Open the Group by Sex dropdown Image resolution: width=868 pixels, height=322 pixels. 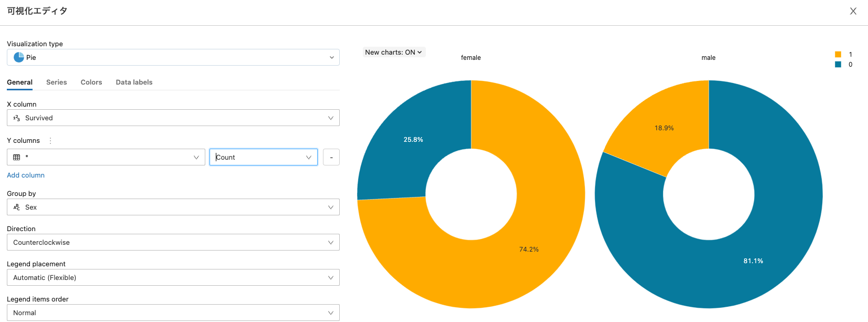point(173,207)
